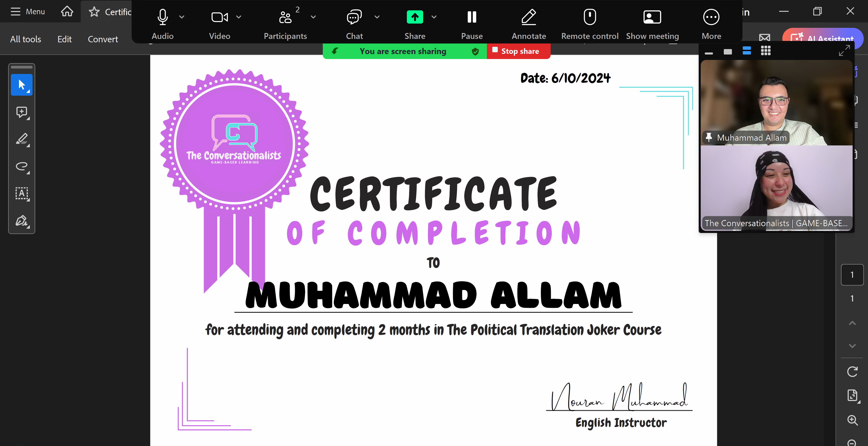
Task: Click the 'Date: 6/10/2024' text
Action: (565, 78)
